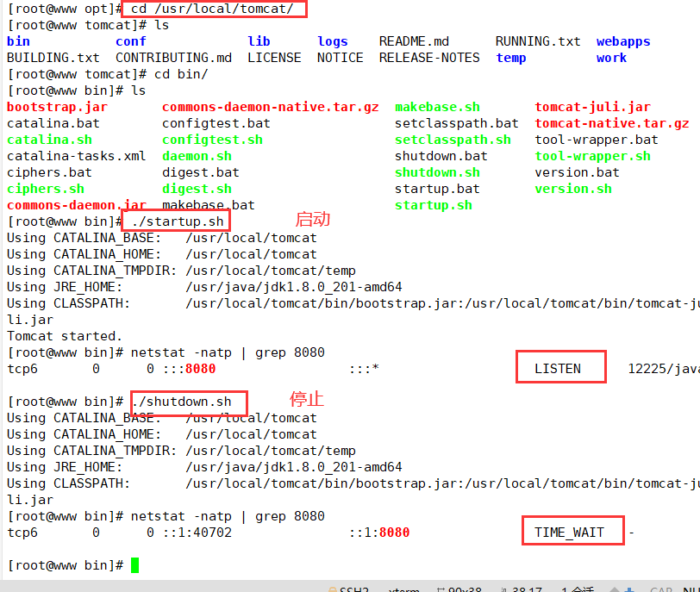Click the './shutdown.sh' command text
This screenshot has height=592, width=700.
coord(183,402)
